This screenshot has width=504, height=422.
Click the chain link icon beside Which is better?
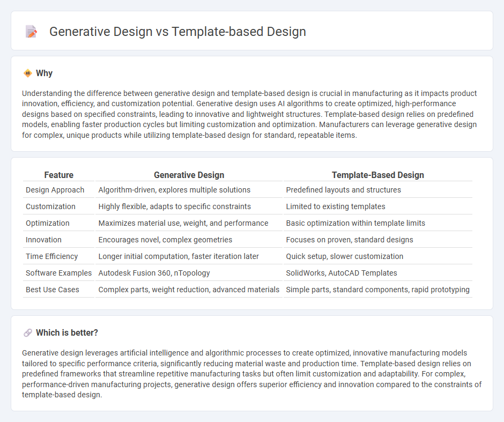tap(27, 332)
